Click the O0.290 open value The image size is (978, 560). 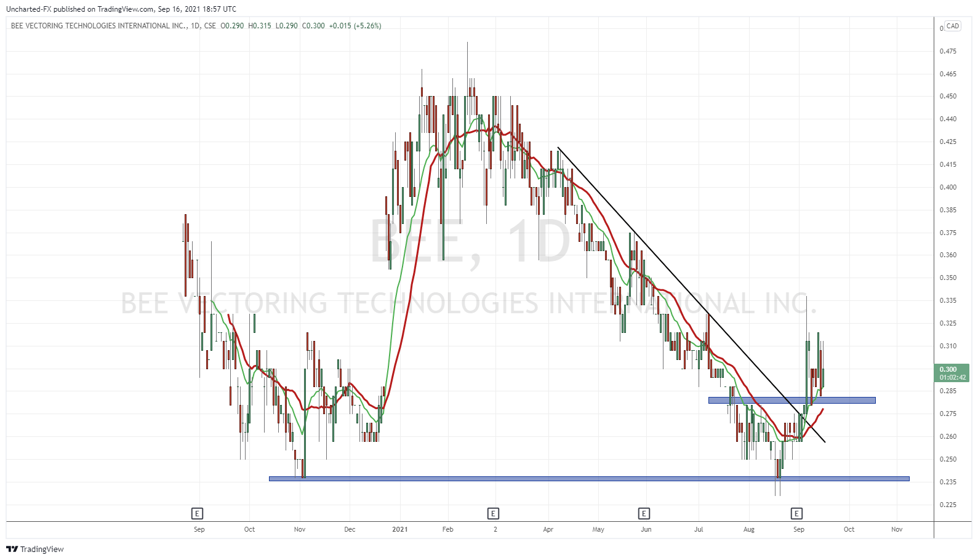[232, 26]
